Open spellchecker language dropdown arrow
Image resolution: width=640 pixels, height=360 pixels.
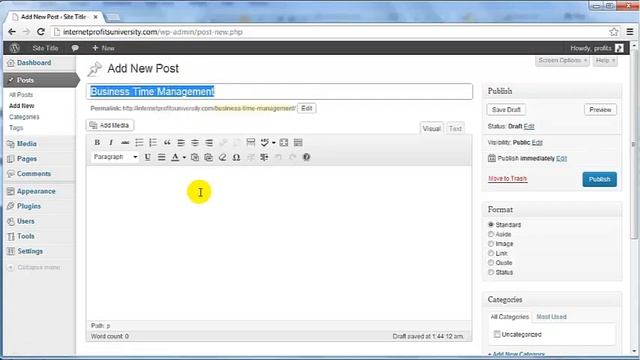(x=273, y=142)
